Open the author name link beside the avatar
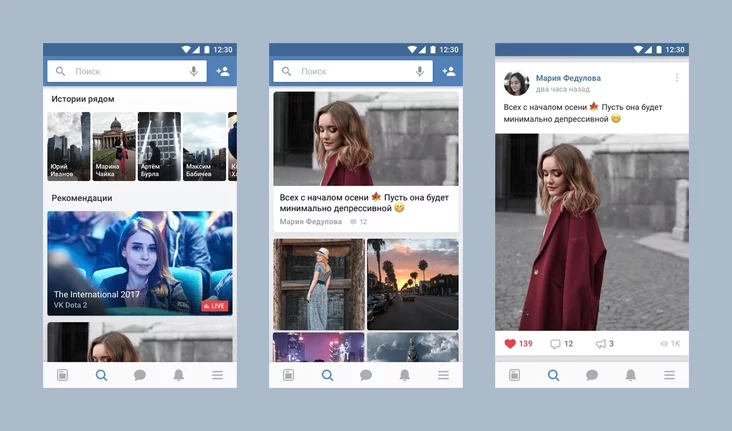Image resolution: width=732 pixels, height=431 pixels. tap(568, 78)
